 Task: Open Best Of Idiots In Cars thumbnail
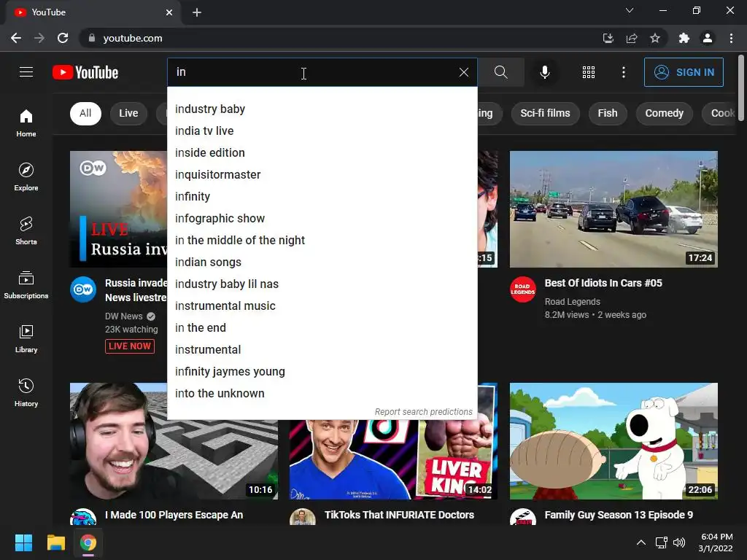coord(614,209)
